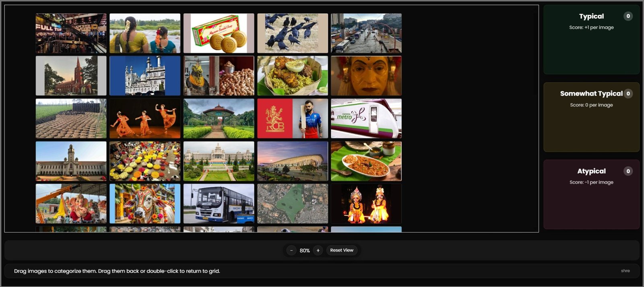Select the three classical dancers image
This screenshot has height=287, width=644.
145,118
